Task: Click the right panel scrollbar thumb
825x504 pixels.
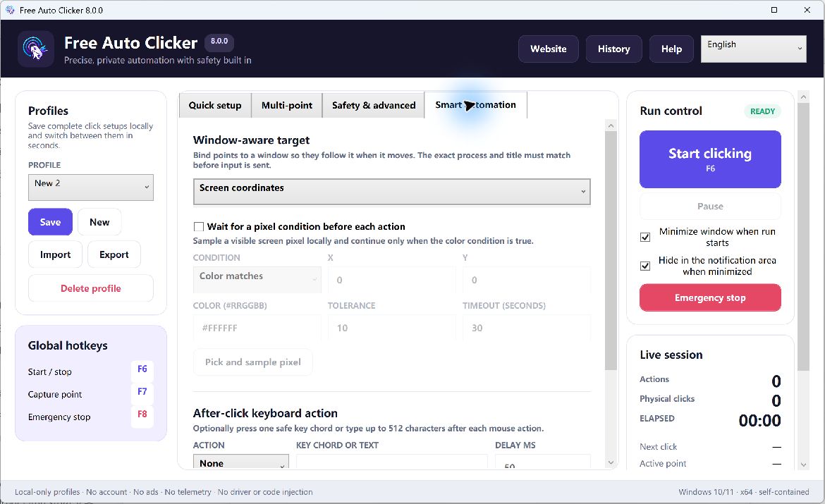Action: pyautogui.click(x=803, y=237)
